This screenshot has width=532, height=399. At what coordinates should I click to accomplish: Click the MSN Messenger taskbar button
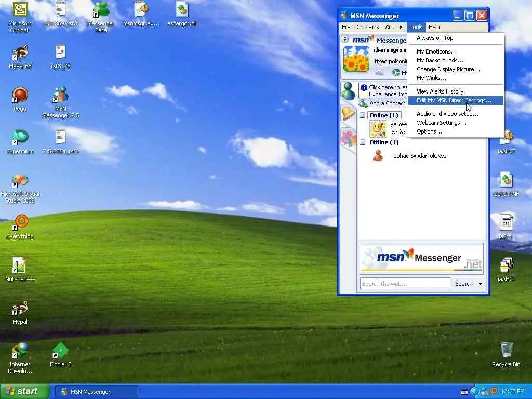pos(96,392)
